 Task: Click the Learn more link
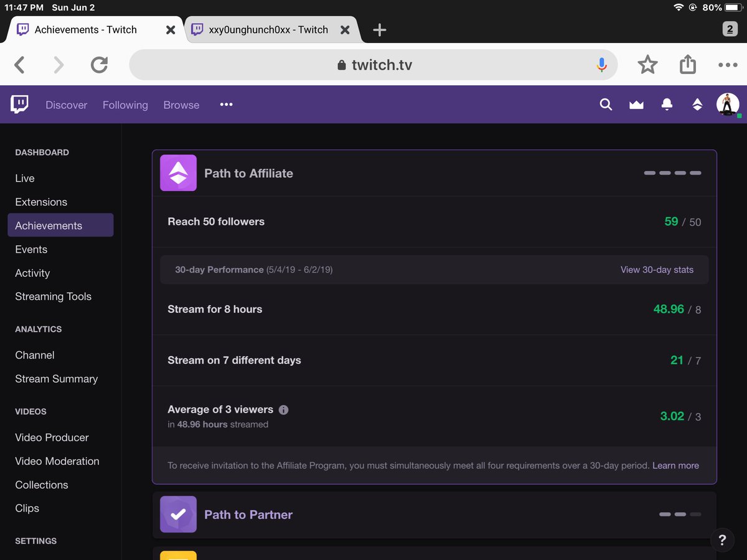pos(675,465)
